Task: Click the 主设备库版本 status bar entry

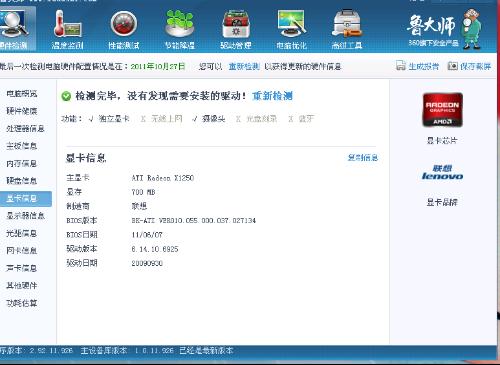Action: coord(127,351)
